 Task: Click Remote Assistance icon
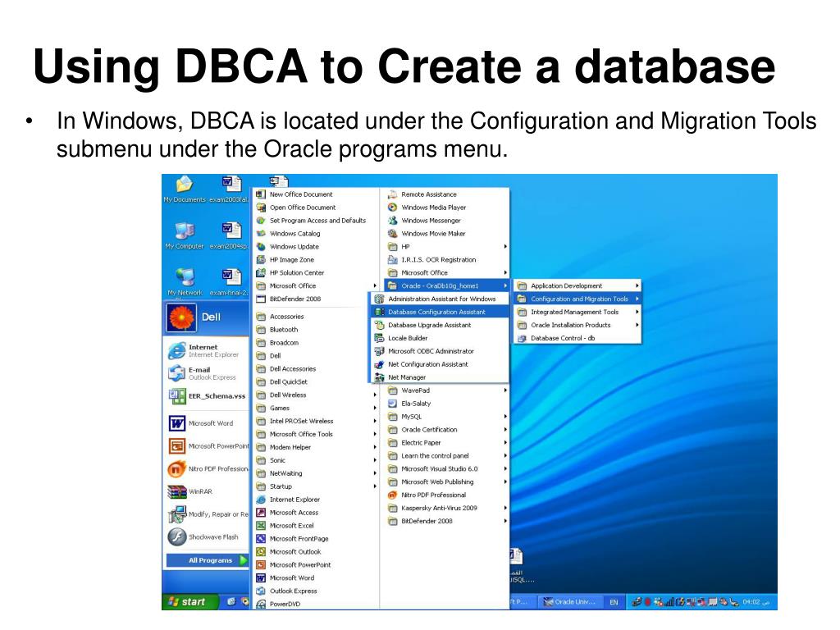392,194
